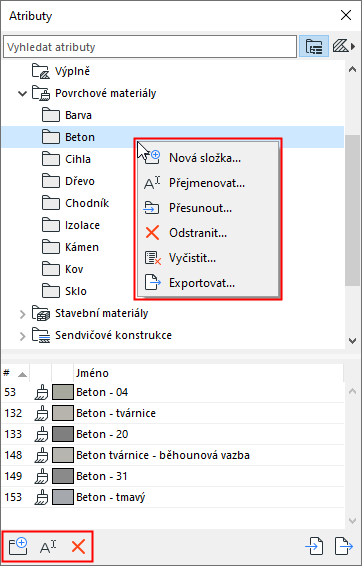The width and height of the screenshot is (362, 566).
Task: Sort the list by the # column
Action: 15,373
